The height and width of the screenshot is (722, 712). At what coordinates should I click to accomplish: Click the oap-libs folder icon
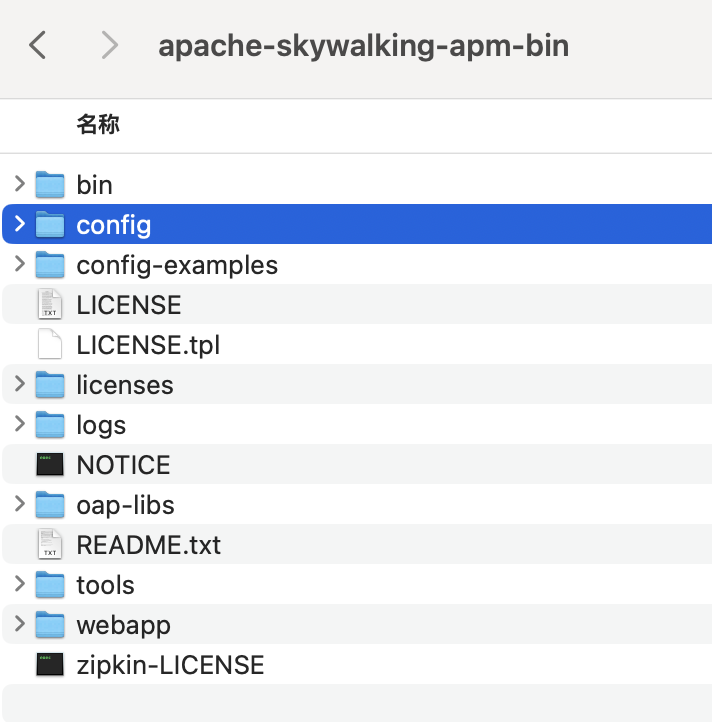50,504
